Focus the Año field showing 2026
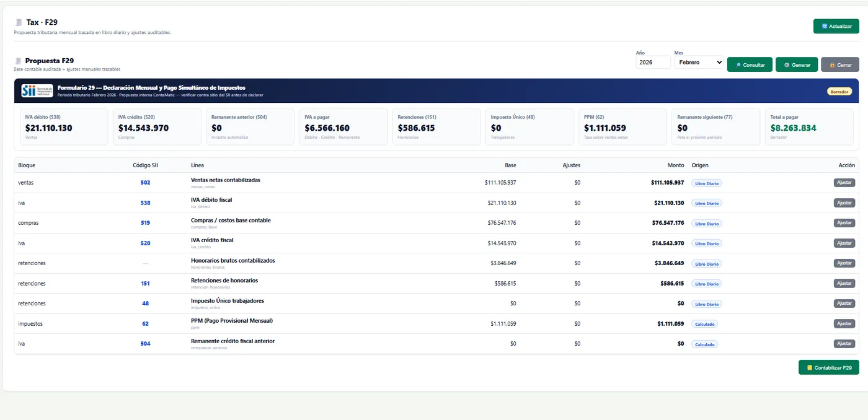Viewport: 868px width, 420px height. pos(653,63)
